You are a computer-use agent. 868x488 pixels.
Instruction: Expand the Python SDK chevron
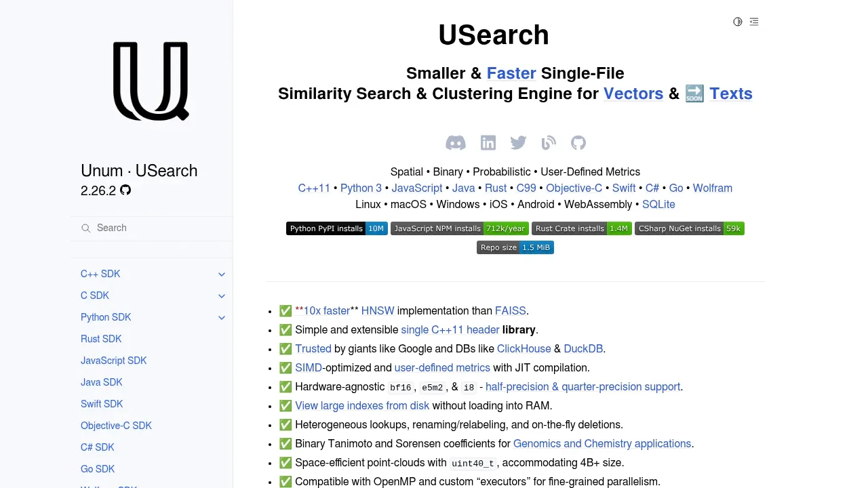click(222, 318)
